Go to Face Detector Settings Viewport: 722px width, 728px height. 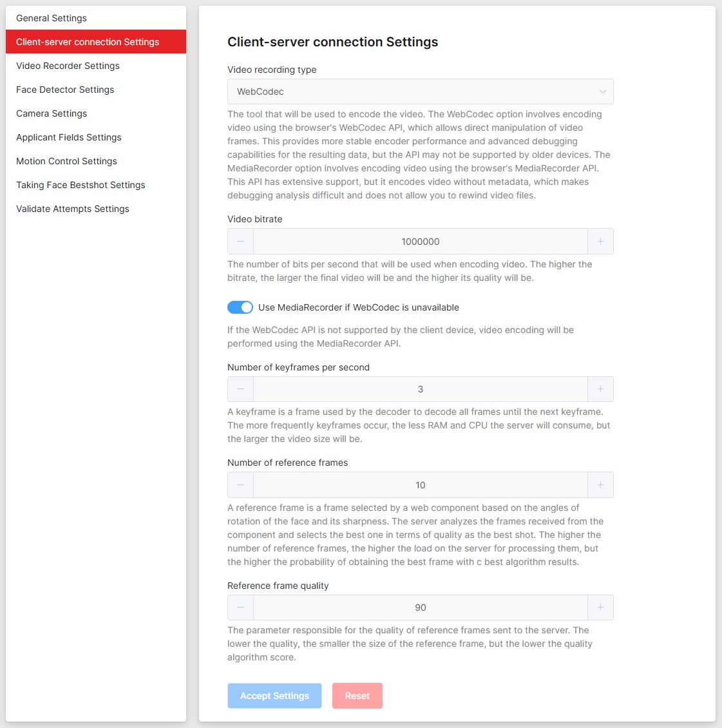tap(65, 90)
